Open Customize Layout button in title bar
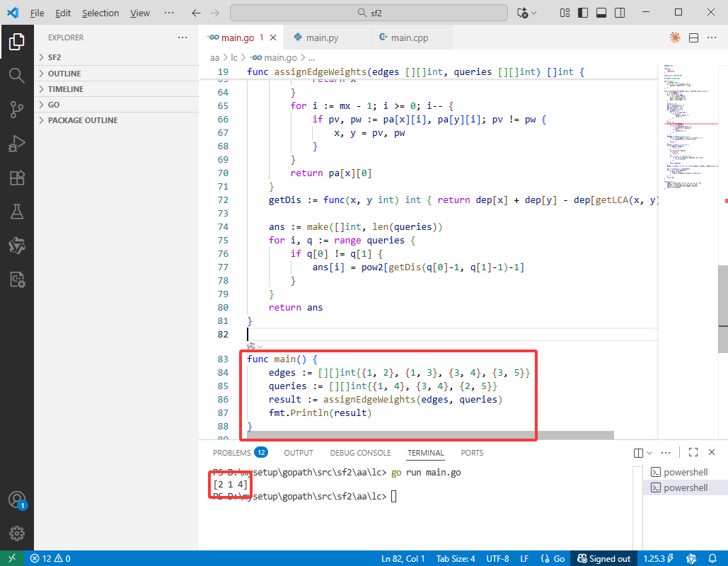This screenshot has height=566, width=728. pos(565,13)
